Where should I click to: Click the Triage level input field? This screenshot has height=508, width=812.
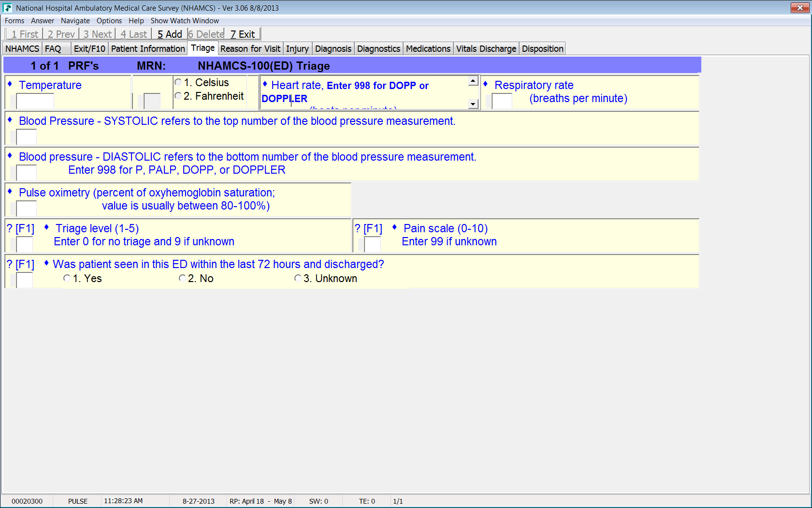tap(25, 244)
